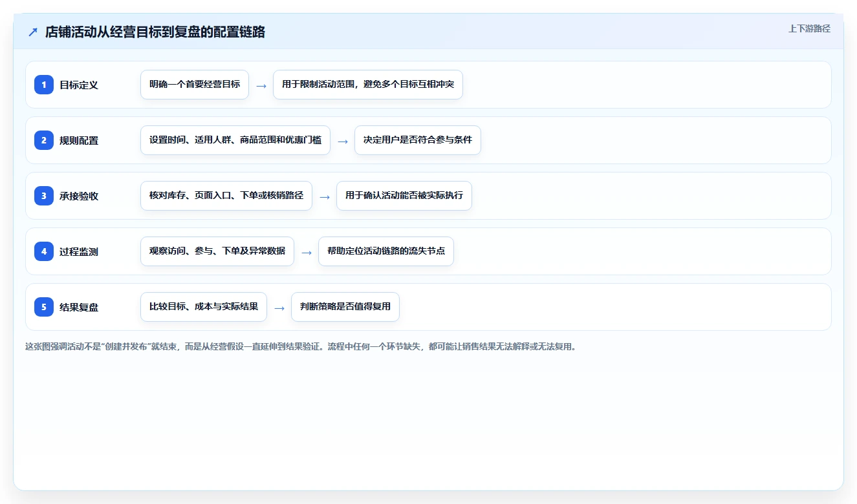This screenshot has height=504, width=857.
Task: Select step number 4 badge
Action: (x=44, y=251)
